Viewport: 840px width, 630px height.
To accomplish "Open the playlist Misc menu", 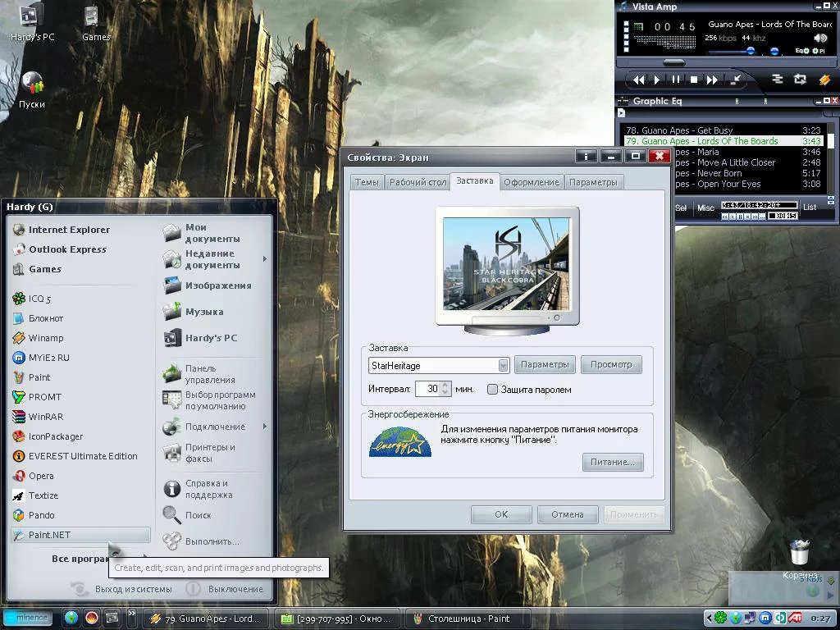I will (x=705, y=208).
